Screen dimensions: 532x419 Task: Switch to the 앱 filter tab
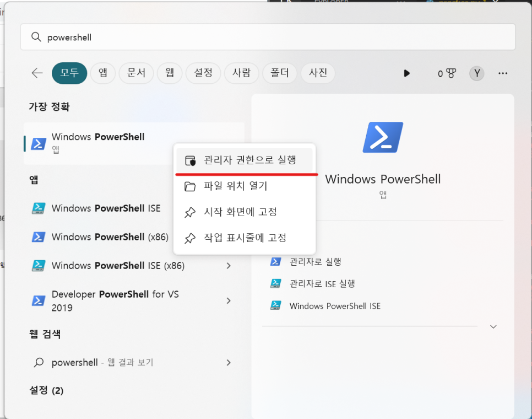pos(103,73)
